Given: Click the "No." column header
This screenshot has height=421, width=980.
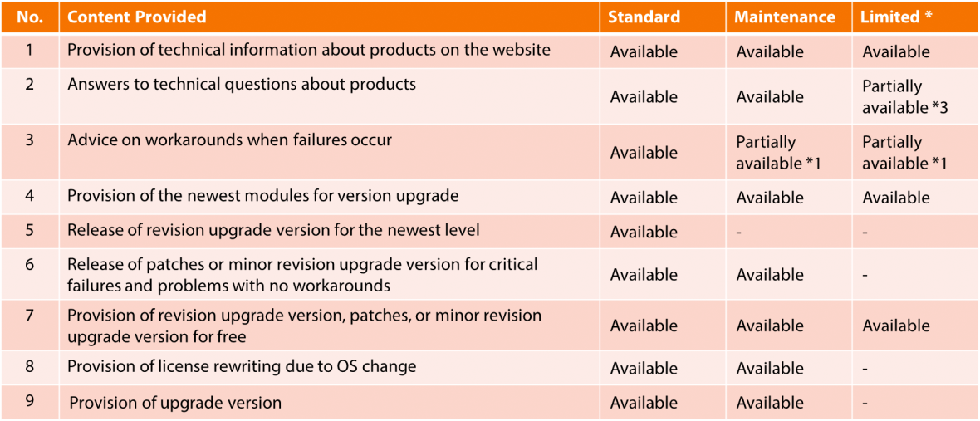Looking at the screenshot, I should (30, 17).
